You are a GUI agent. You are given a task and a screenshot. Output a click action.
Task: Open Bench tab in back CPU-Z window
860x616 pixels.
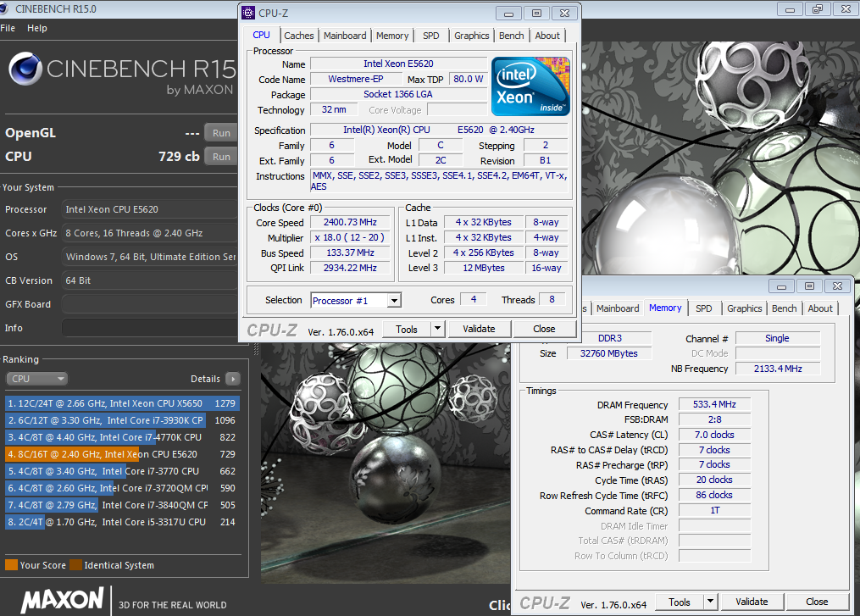(785, 308)
